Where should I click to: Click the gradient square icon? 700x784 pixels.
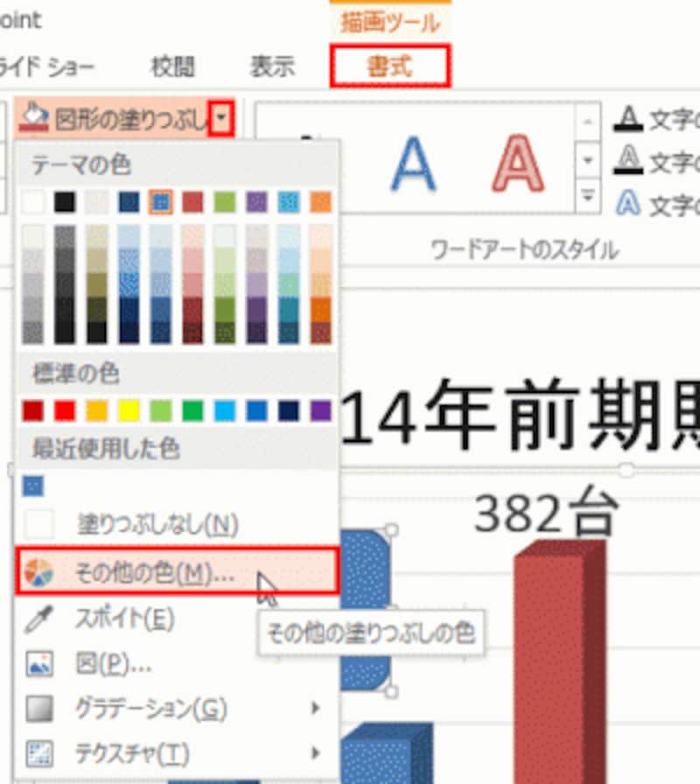click(x=39, y=708)
